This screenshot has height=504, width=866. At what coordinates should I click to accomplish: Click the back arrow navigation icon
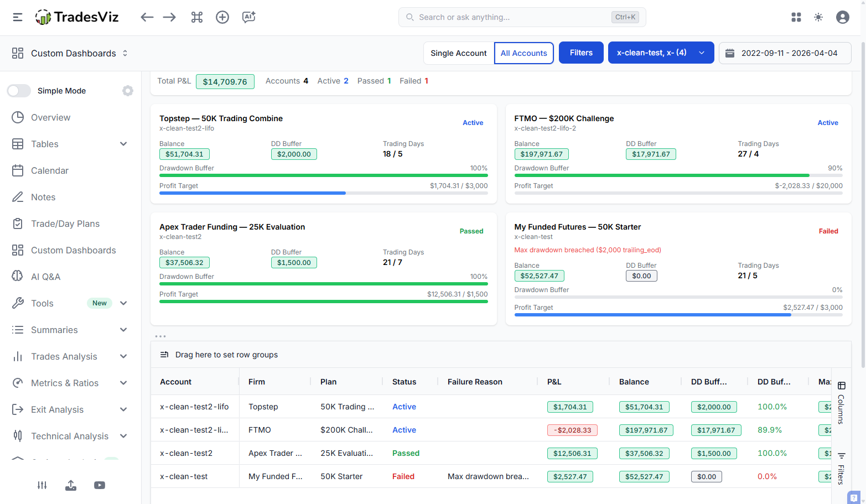coord(147,17)
